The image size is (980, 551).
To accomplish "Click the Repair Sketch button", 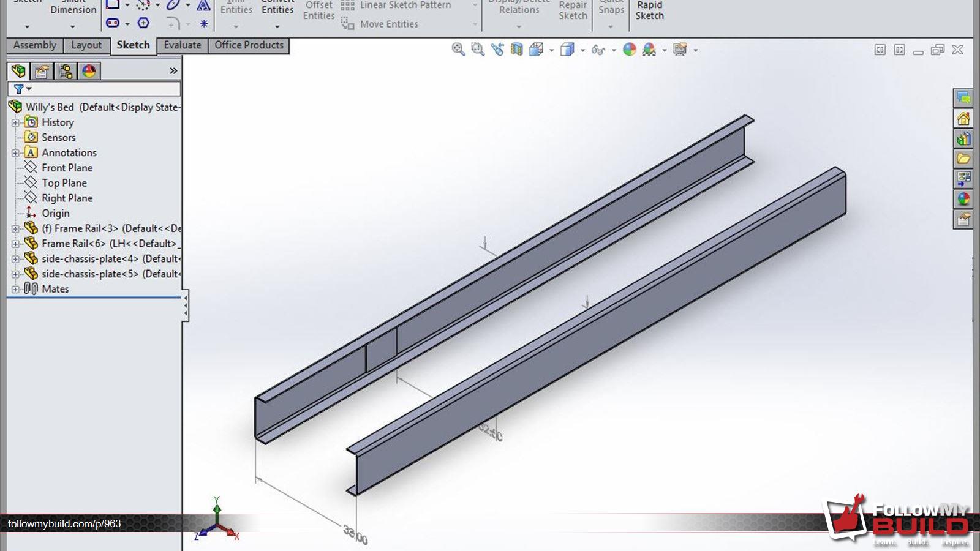I will point(573,10).
